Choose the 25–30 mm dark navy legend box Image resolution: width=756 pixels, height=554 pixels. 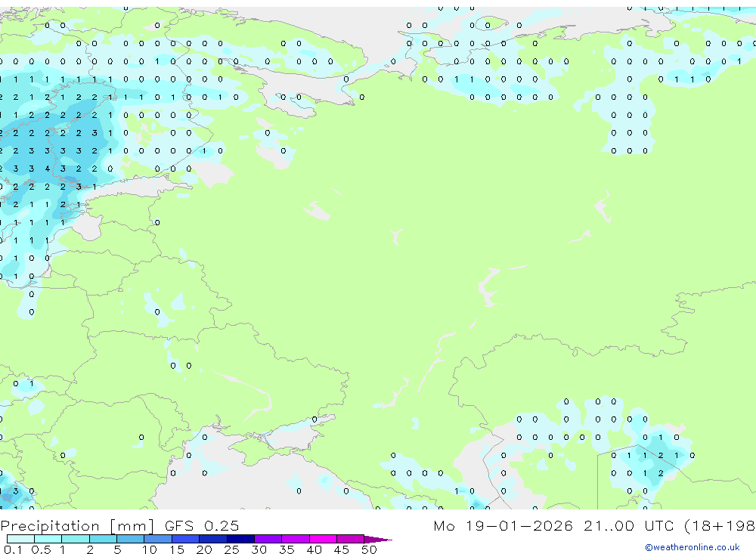click(x=240, y=539)
